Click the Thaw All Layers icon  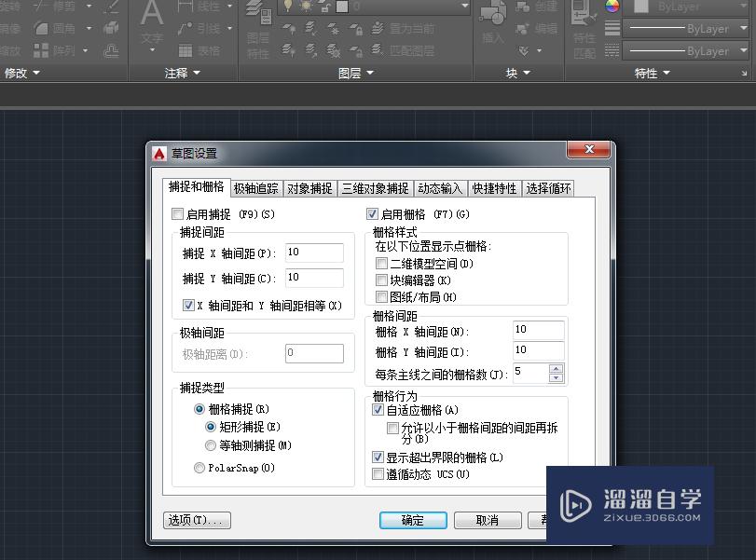click(333, 50)
